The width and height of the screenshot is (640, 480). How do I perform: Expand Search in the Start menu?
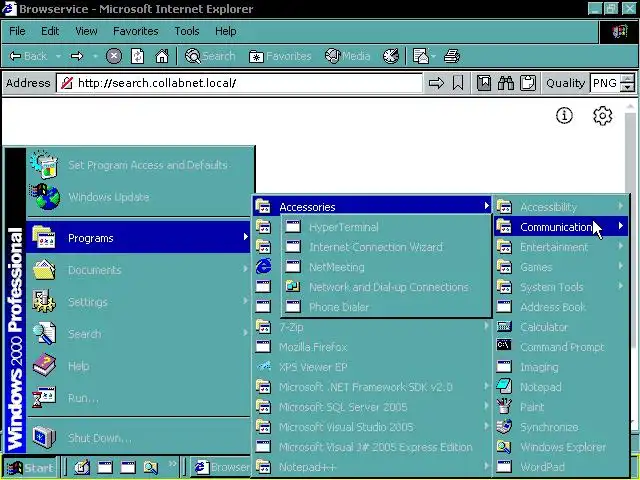click(139, 333)
